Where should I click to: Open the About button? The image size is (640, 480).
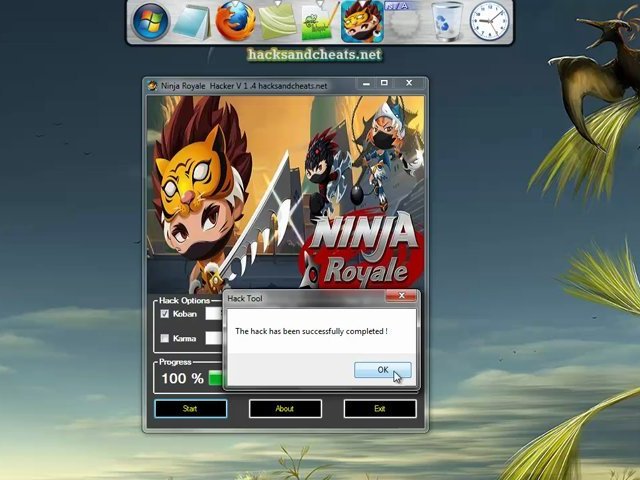coord(285,408)
